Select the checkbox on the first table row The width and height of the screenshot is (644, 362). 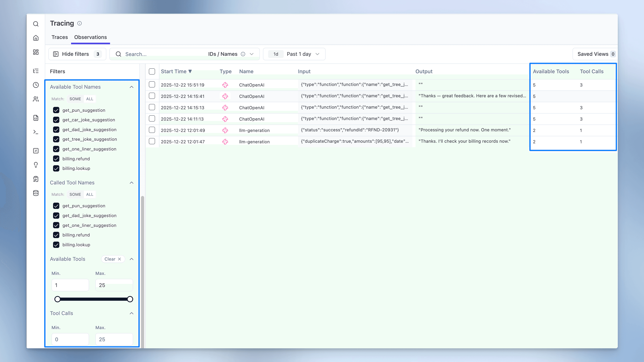pyautogui.click(x=152, y=85)
